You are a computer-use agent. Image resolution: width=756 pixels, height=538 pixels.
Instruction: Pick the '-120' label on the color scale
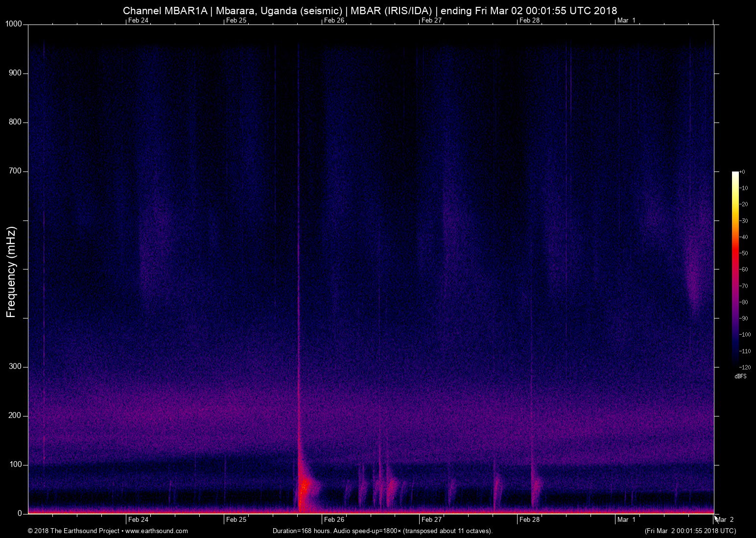coord(744,367)
